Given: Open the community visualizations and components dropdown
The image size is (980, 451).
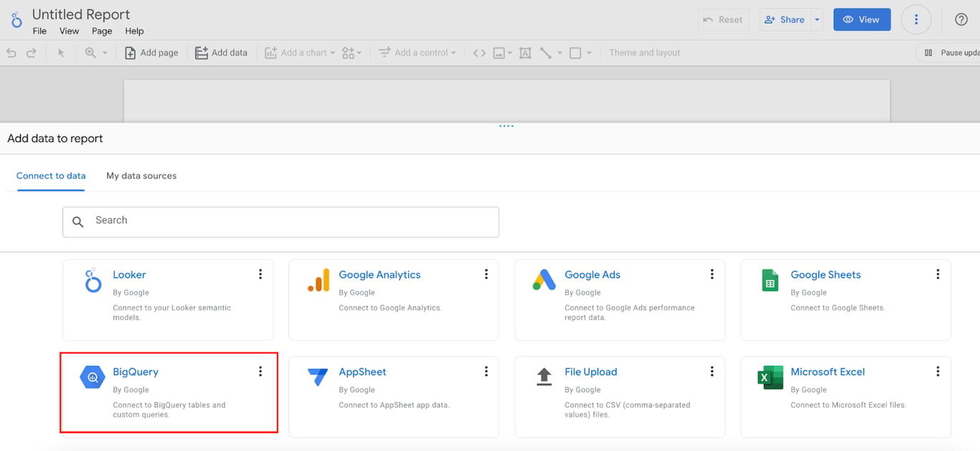Looking at the screenshot, I should 352,52.
